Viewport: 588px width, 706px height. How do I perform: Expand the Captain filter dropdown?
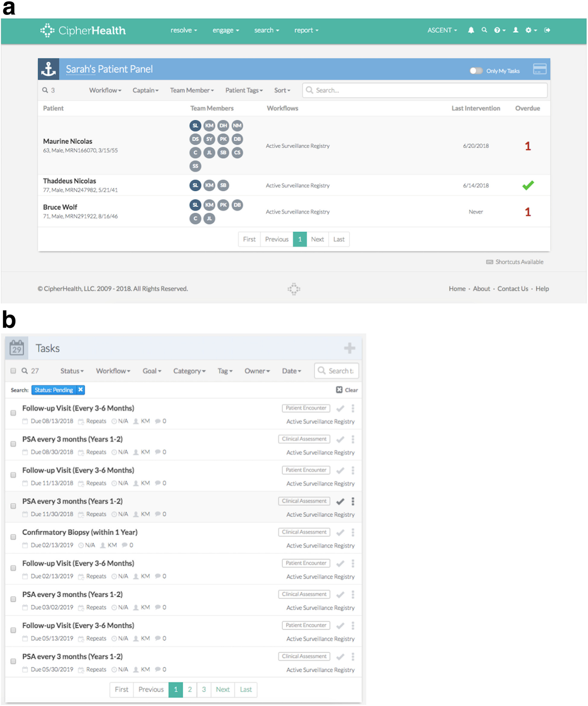coord(146,90)
